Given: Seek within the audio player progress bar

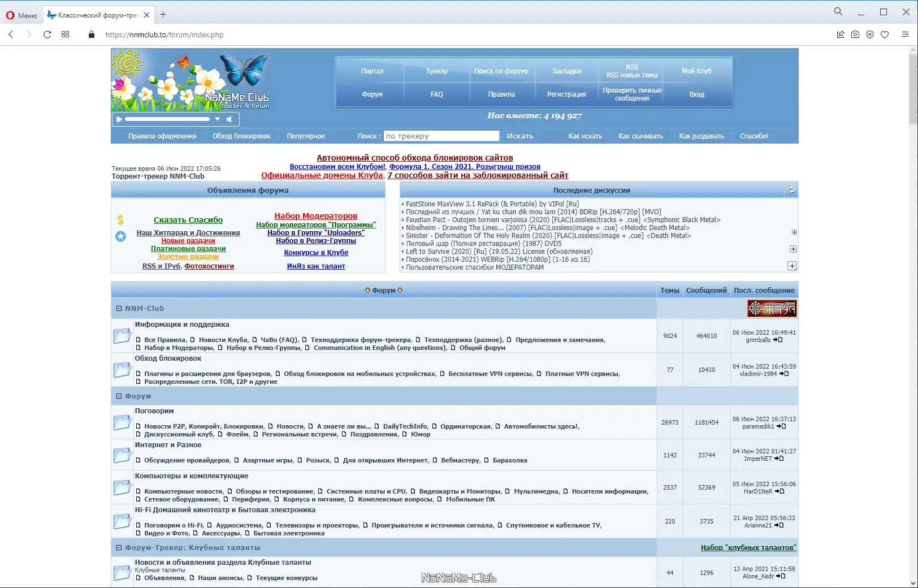Looking at the screenshot, I should tap(167, 119).
